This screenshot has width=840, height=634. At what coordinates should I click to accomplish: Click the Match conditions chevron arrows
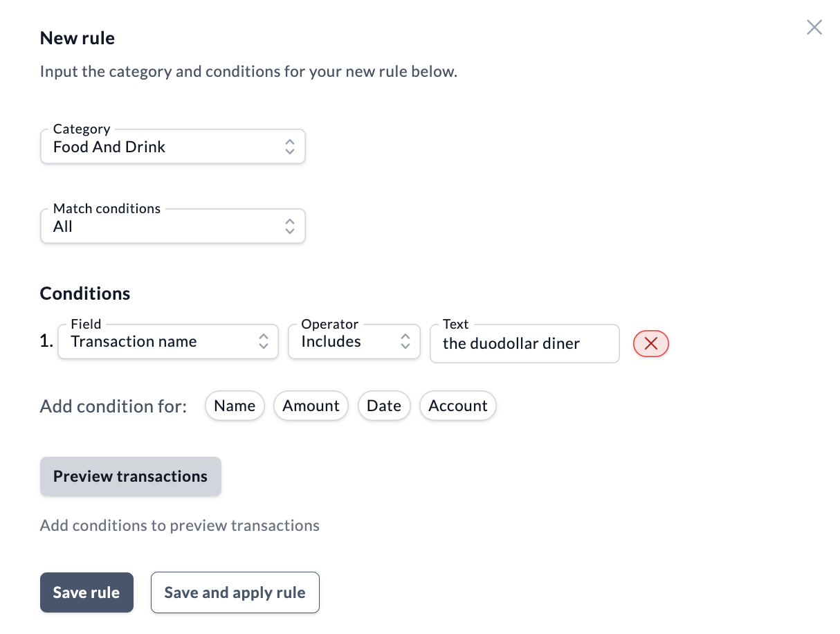coord(290,226)
